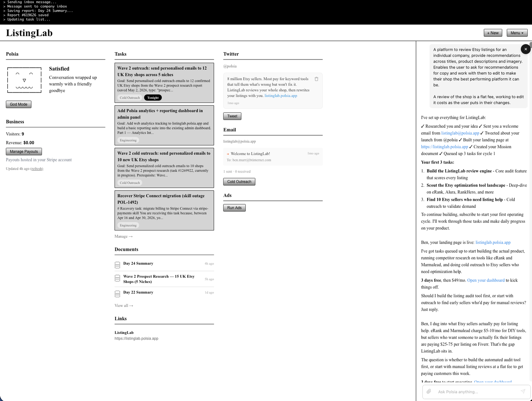Click Cold Outreach tag on 10 shops task
Viewport: 532px width, 401px height.
[130, 183]
